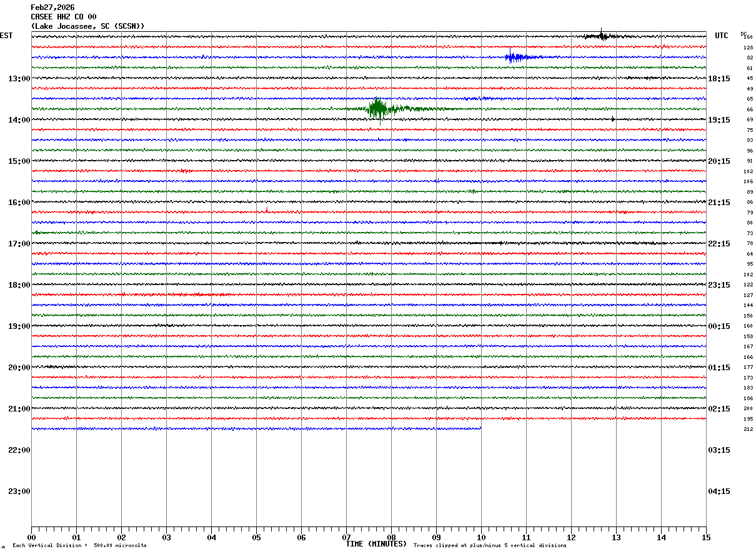The width and height of the screenshot is (756, 554).
Task: Click the DC offset value "82"
Action: [750, 58]
